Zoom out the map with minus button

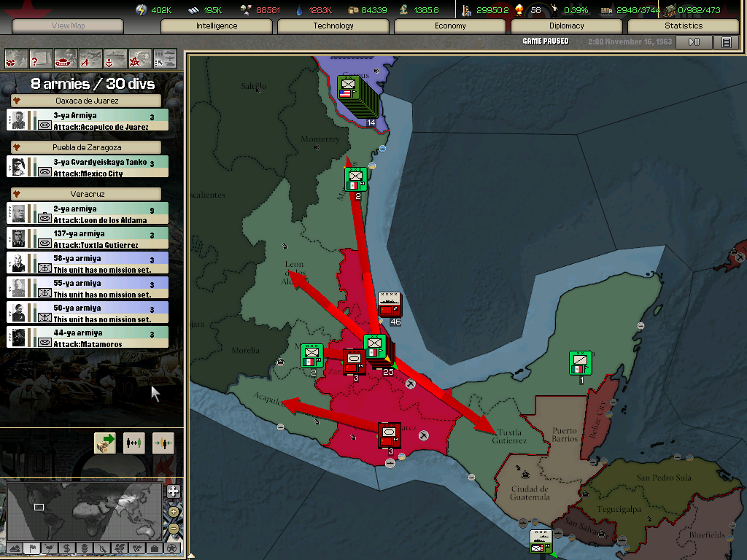[x=173, y=528]
